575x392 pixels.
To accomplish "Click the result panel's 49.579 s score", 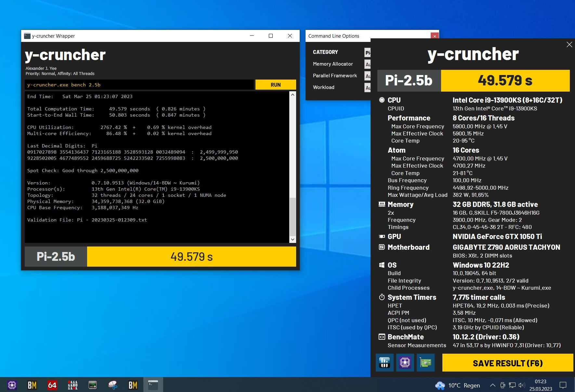I will pos(505,81).
